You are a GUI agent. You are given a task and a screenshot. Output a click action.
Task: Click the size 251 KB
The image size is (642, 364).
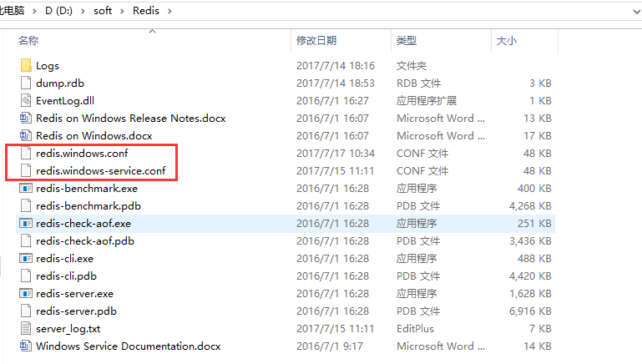534,224
